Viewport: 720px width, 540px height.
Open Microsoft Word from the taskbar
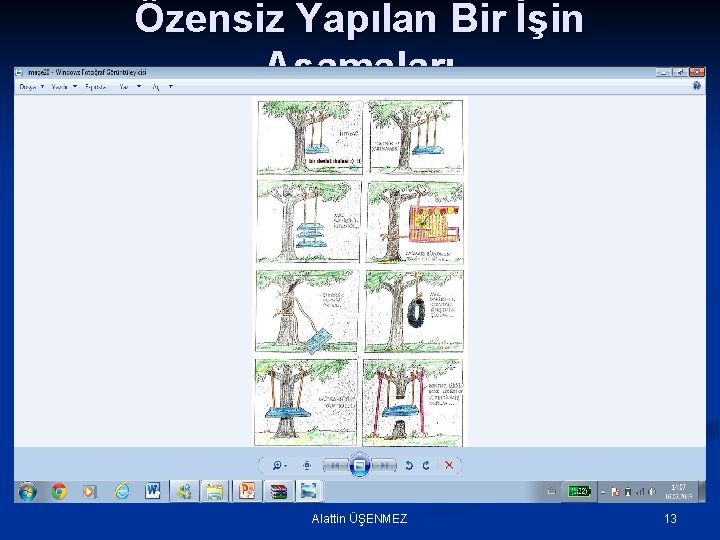pyautogui.click(x=153, y=491)
